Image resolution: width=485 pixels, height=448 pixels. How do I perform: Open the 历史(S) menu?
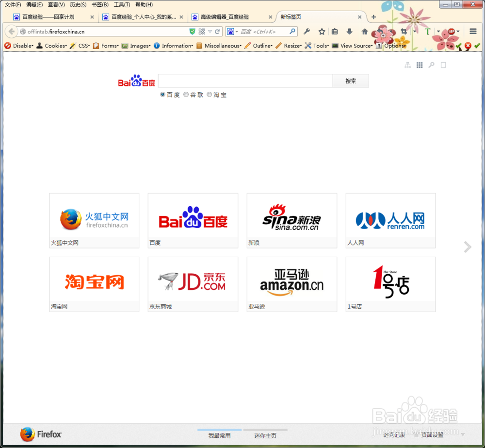coord(78,5)
